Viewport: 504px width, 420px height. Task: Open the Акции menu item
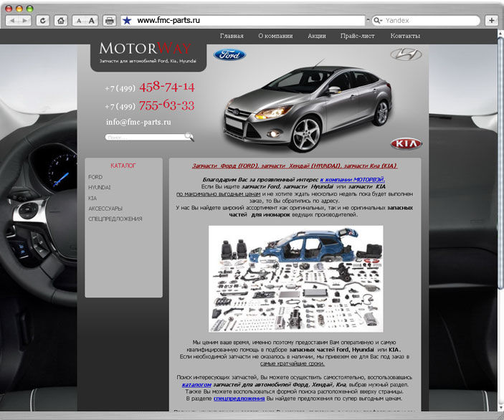point(317,36)
